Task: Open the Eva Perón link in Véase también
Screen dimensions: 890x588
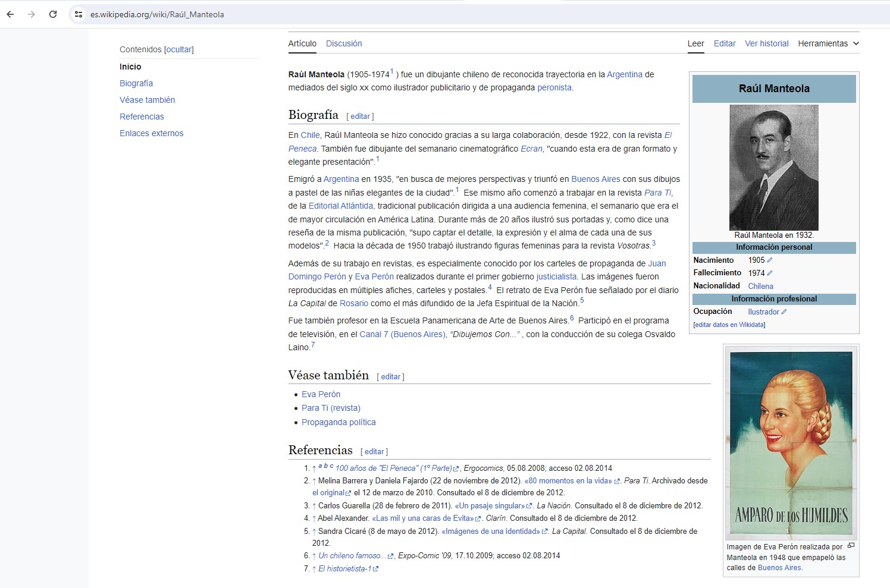Action: pos(321,394)
